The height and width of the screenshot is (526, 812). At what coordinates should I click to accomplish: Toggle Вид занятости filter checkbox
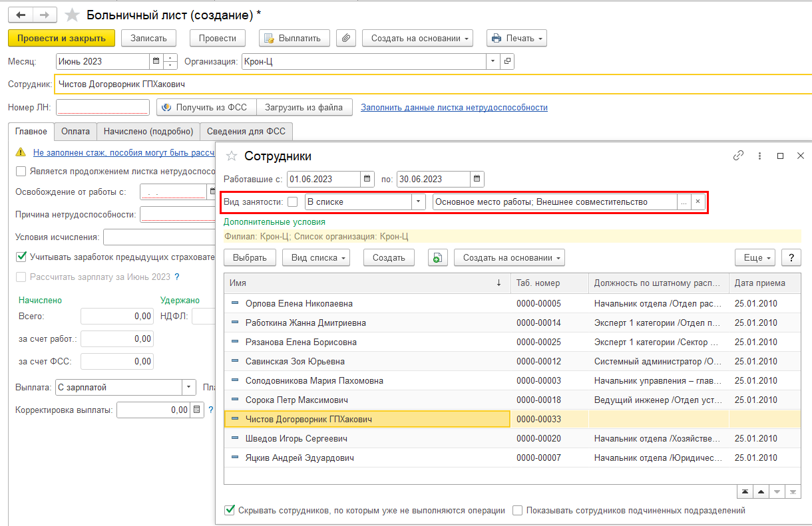tap(293, 201)
